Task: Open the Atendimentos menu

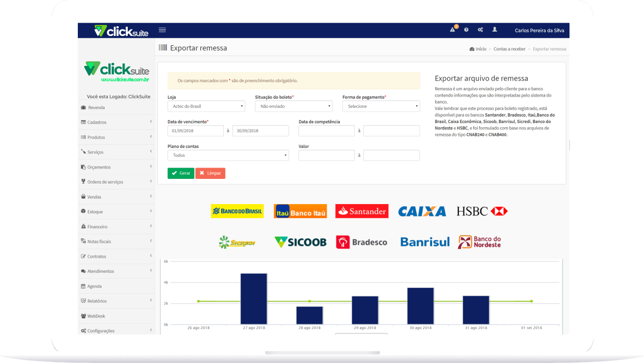Action: pyautogui.click(x=116, y=271)
